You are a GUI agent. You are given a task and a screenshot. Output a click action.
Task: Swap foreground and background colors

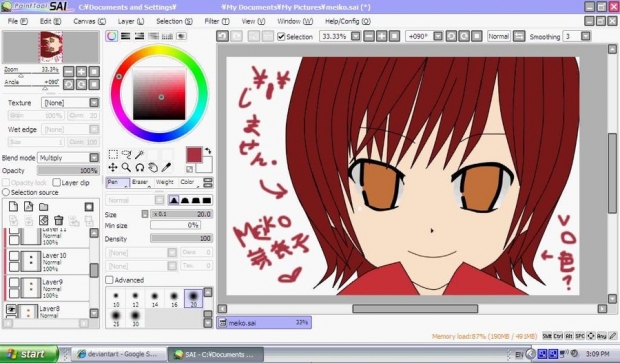click(208, 151)
